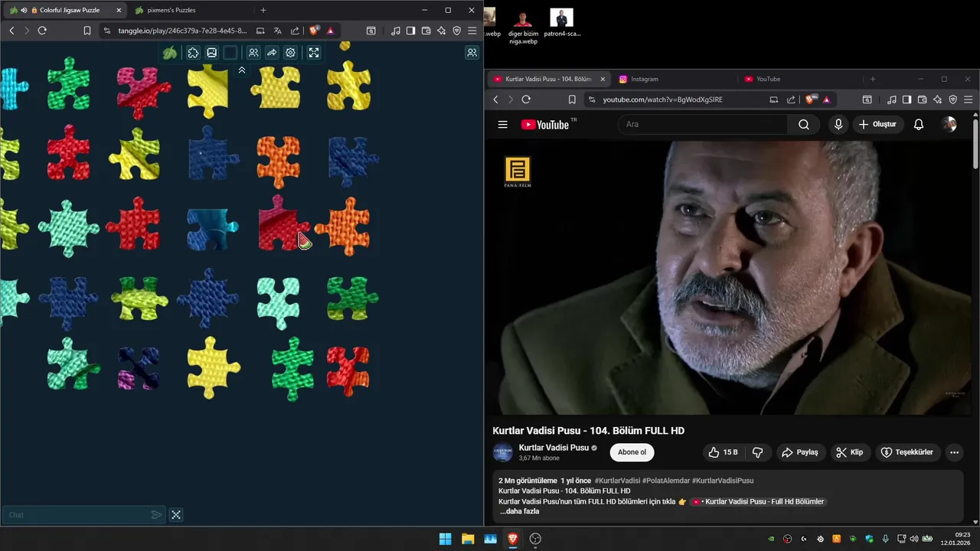Viewport: 980px width, 551px height.
Task: Open Brave Shields in the Tanggle window
Action: (x=314, y=31)
